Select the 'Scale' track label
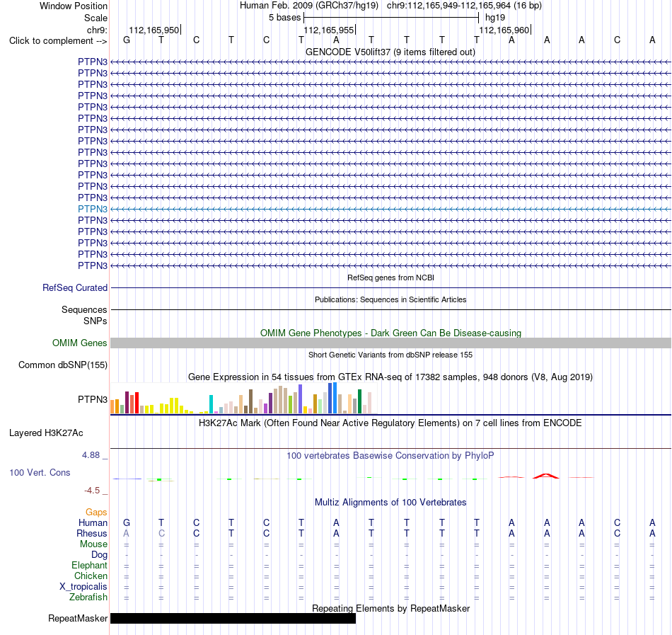The width and height of the screenshot is (672, 635). (95, 18)
